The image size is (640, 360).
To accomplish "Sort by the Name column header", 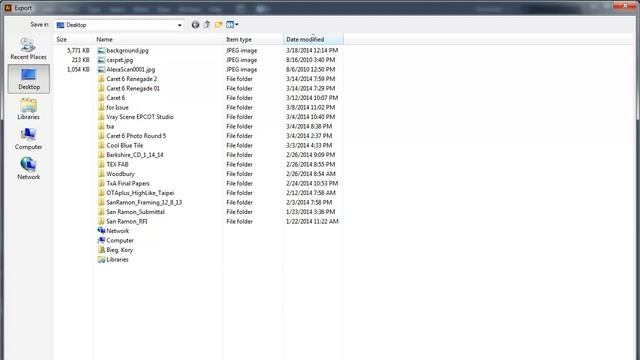I will pyautogui.click(x=104, y=40).
